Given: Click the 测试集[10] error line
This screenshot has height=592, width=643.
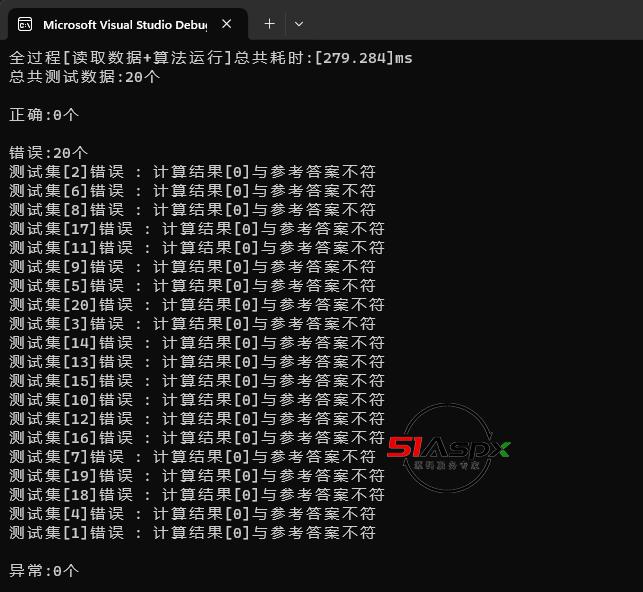Looking at the screenshot, I should [197, 400].
